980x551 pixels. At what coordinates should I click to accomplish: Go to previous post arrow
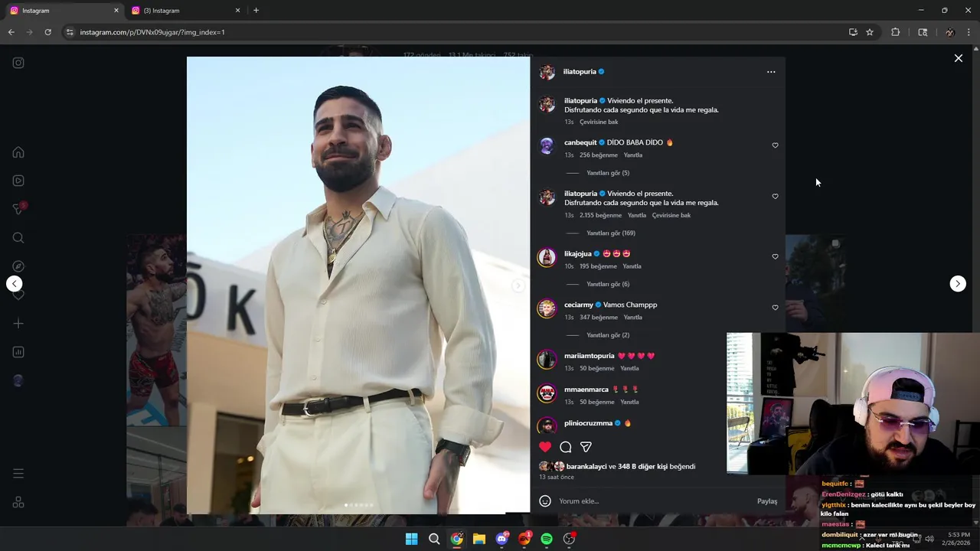click(x=15, y=284)
